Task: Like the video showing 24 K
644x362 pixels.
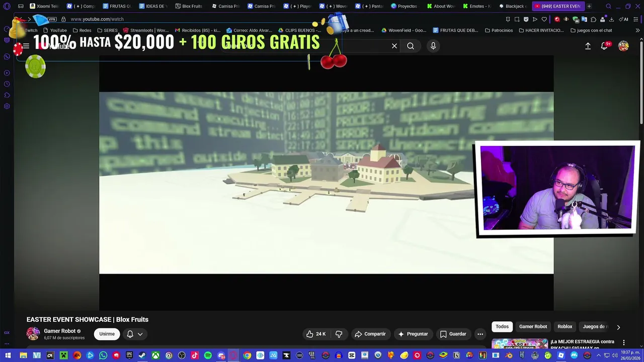Action: 316,334
